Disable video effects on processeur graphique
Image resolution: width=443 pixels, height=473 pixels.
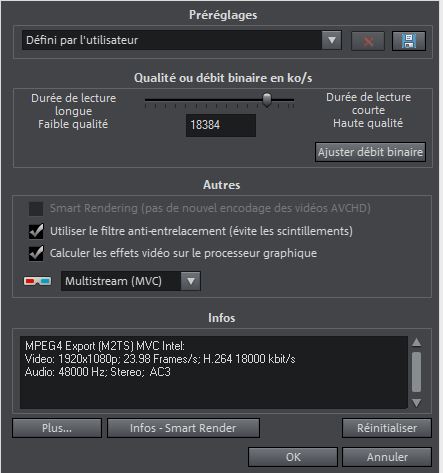click(x=36, y=253)
